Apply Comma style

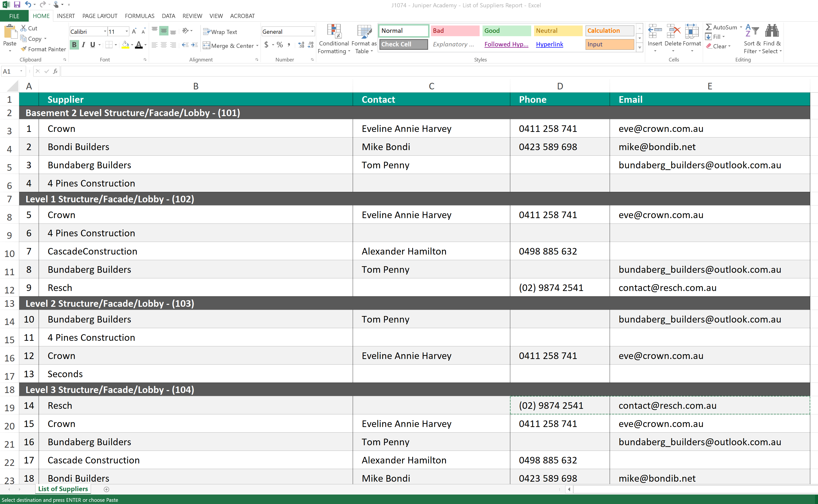pos(289,45)
